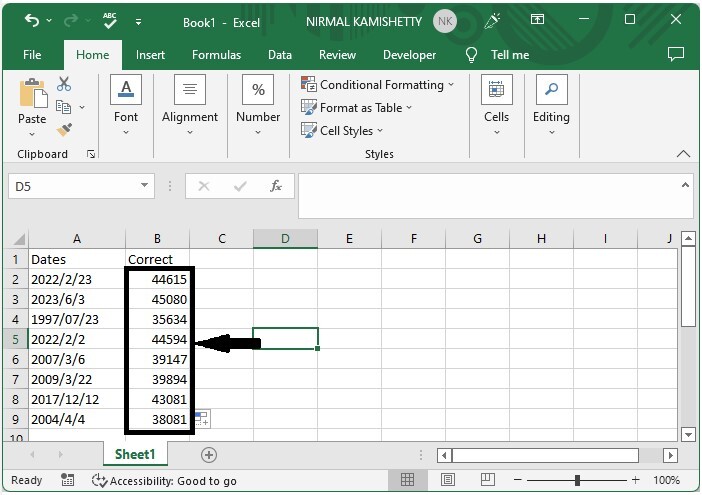
Task: Expand the Number format group
Action: (258, 103)
